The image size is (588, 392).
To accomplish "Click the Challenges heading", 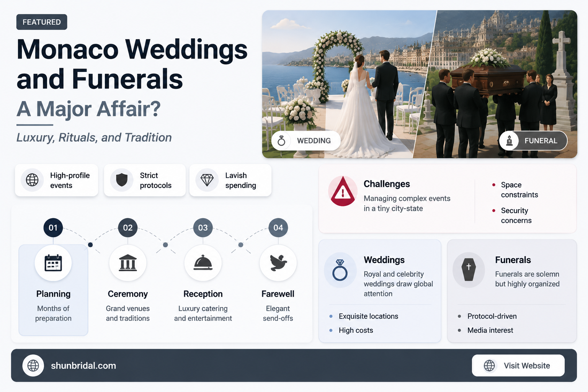I will coord(387,184).
